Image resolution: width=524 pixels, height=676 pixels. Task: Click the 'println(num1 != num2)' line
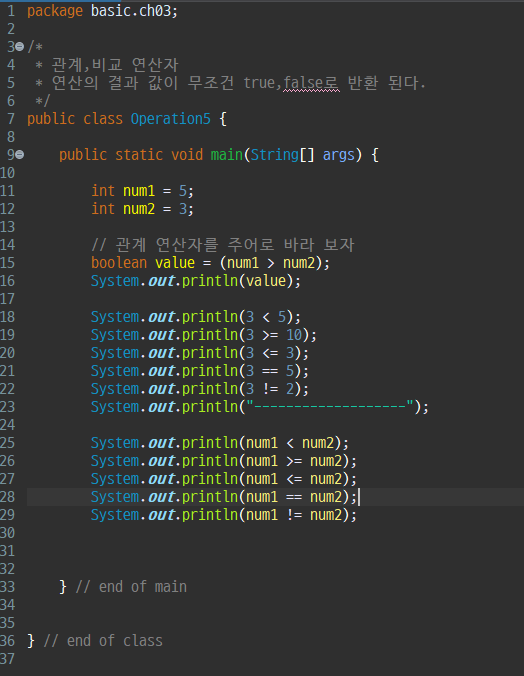[x=224, y=515]
